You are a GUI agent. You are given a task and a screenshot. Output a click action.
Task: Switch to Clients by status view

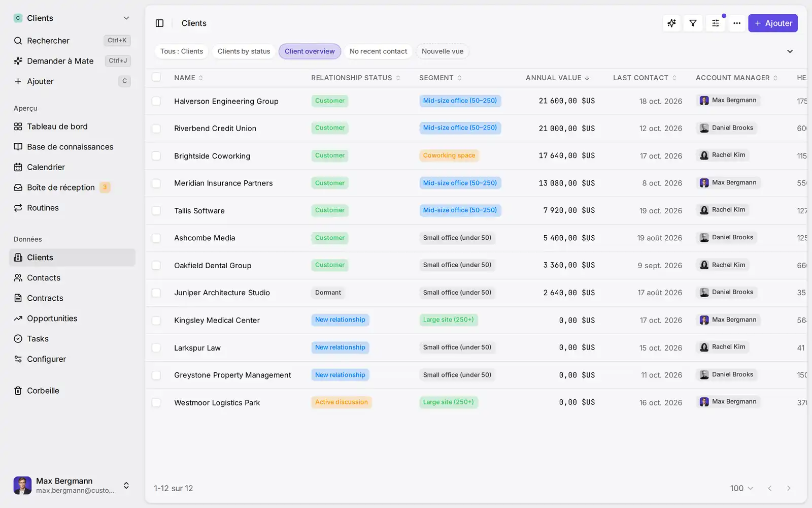point(244,51)
